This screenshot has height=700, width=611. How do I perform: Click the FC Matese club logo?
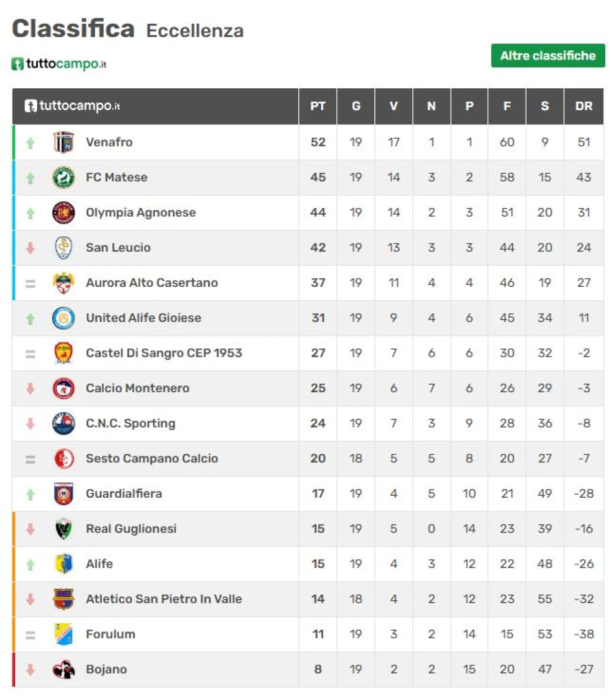click(63, 178)
